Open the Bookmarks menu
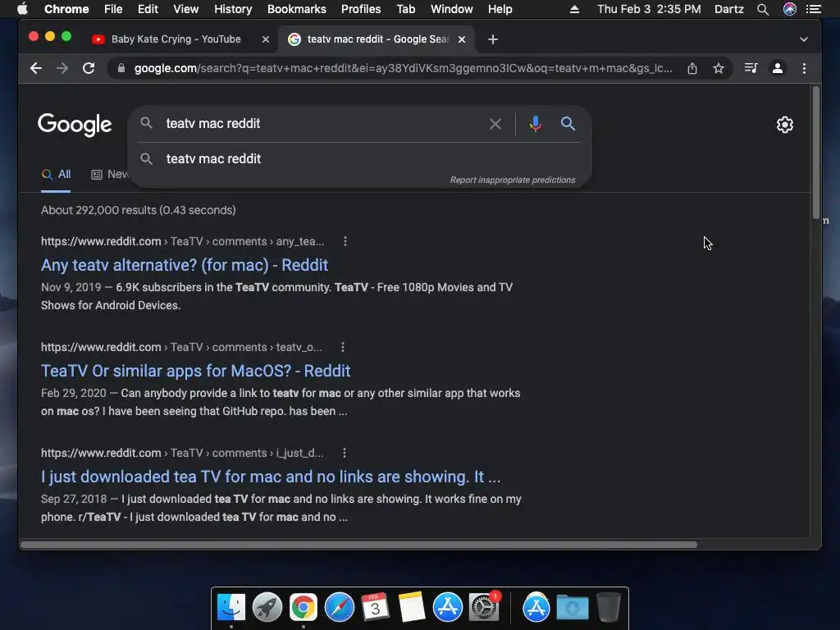840x630 pixels. (296, 9)
